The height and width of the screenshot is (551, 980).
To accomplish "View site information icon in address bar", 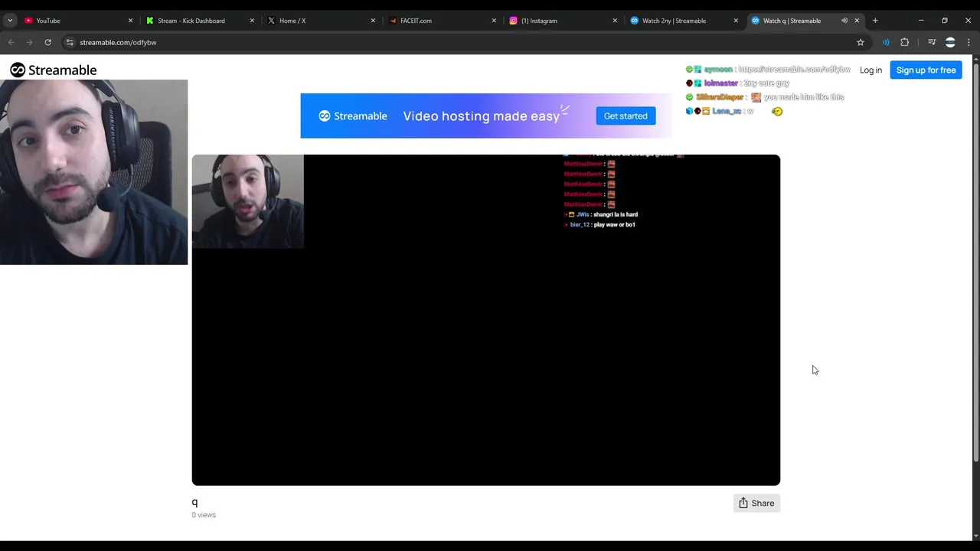I will click(70, 42).
